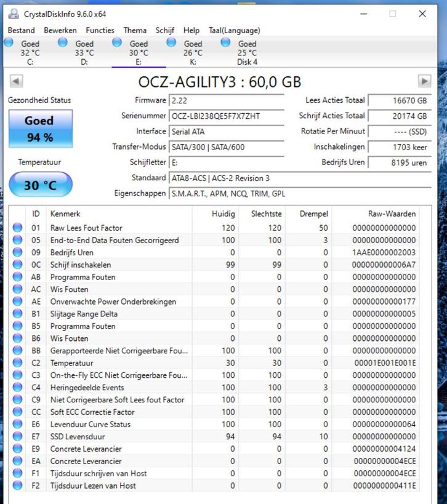Open the Functies menu
Screen dimensions: 447x504
pos(100,30)
